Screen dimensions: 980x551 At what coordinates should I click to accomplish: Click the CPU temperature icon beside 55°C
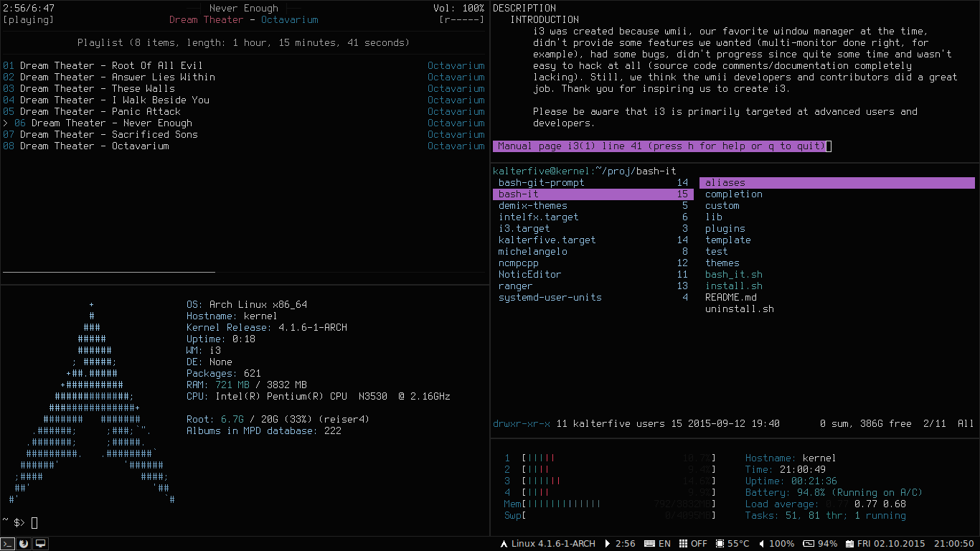tap(720, 544)
